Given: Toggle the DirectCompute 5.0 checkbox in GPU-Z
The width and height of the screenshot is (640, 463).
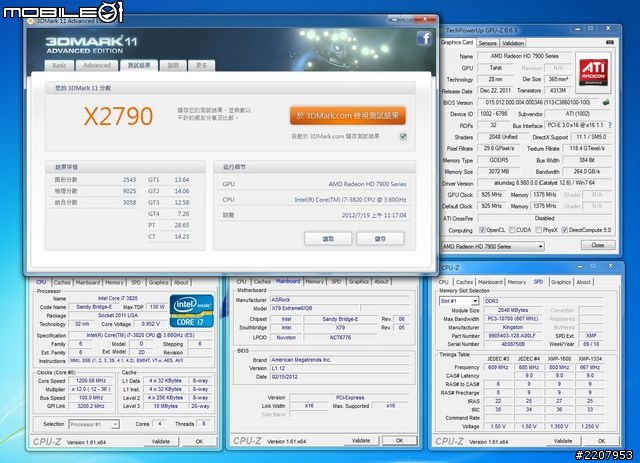Looking at the screenshot, I should [x=564, y=230].
